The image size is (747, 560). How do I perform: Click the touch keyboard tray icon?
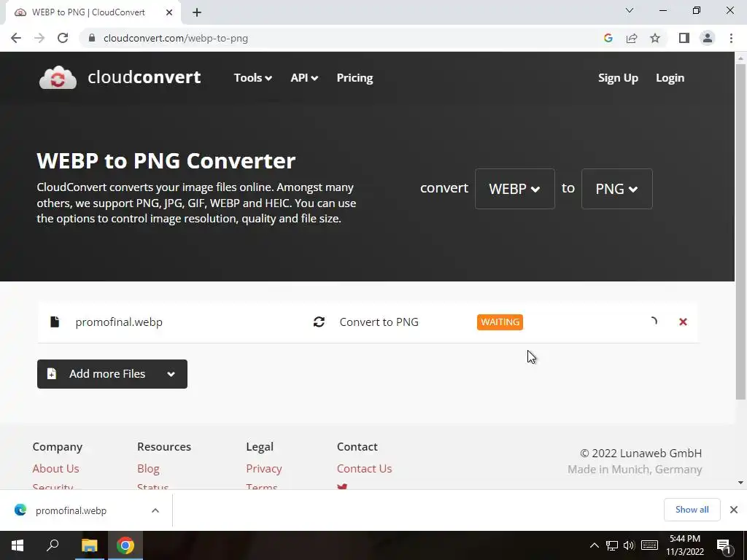pos(649,545)
